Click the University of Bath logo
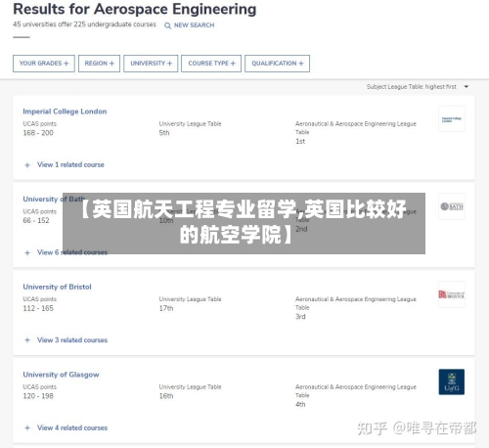The height and width of the screenshot is (448, 489). (452, 206)
